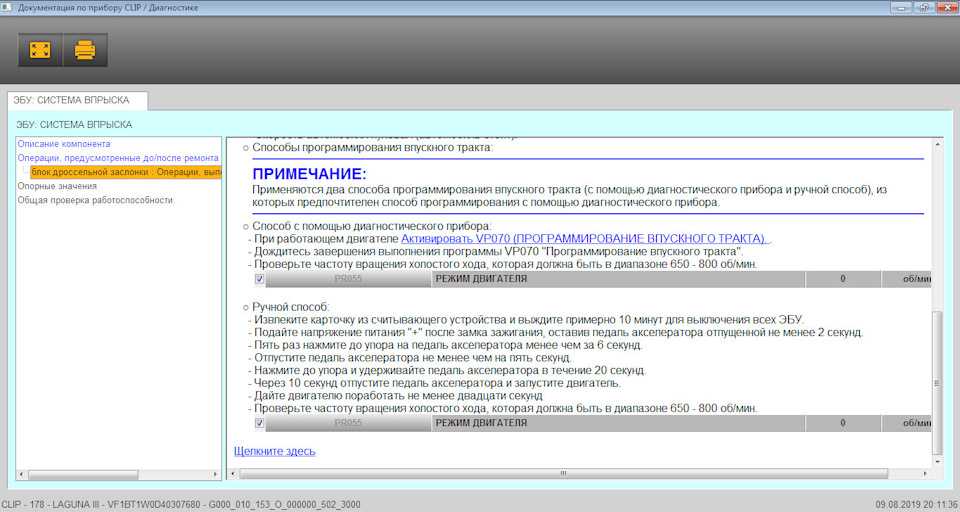Toggle PR055 checkbox under Ручной способ
The image size is (960, 512).
point(260,423)
